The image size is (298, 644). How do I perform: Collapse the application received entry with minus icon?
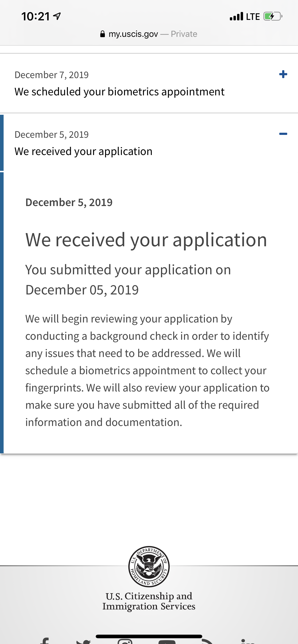click(283, 134)
